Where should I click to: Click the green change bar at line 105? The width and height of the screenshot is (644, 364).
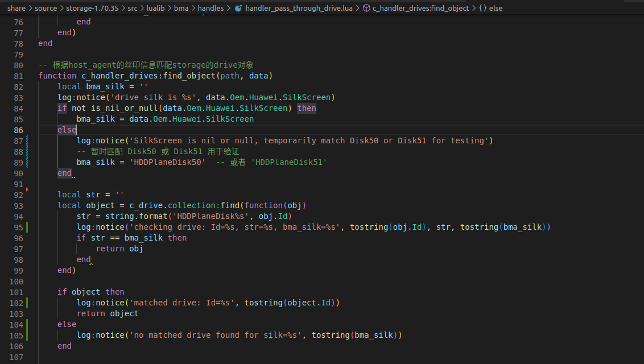tap(27, 335)
